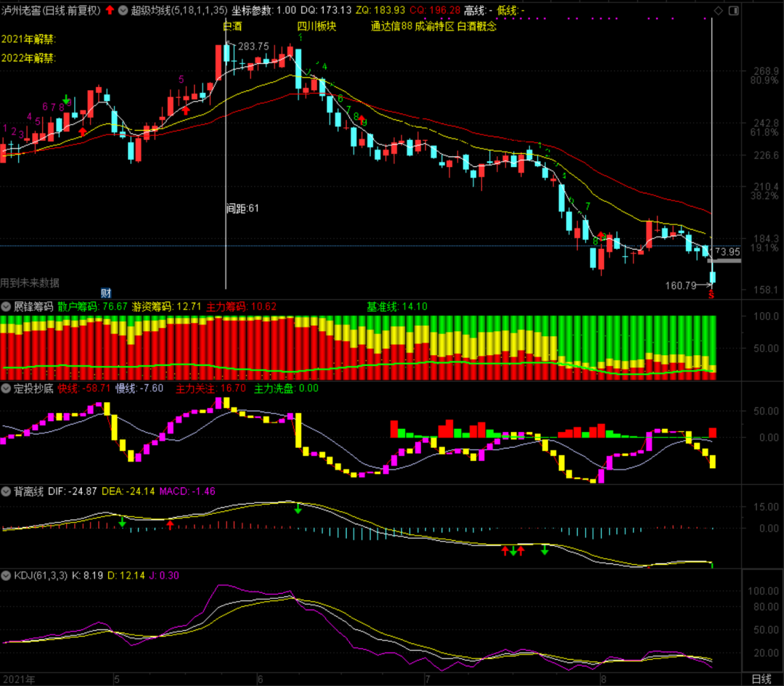Click the 160.79 low price label
784x686 pixels.
pos(680,285)
